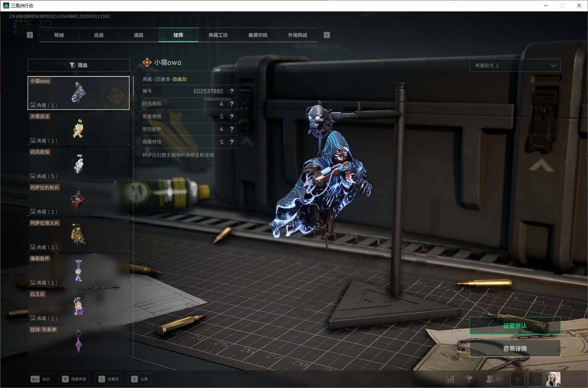Viewport: 588px width, 388px height.
Task: Click the 查看详情 button
Action: pos(515,348)
